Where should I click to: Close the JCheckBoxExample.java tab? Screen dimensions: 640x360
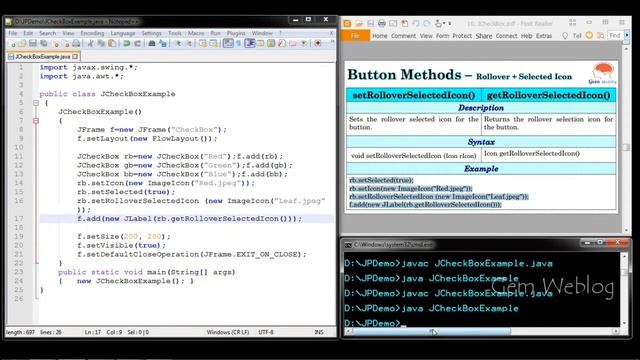(x=75, y=56)
